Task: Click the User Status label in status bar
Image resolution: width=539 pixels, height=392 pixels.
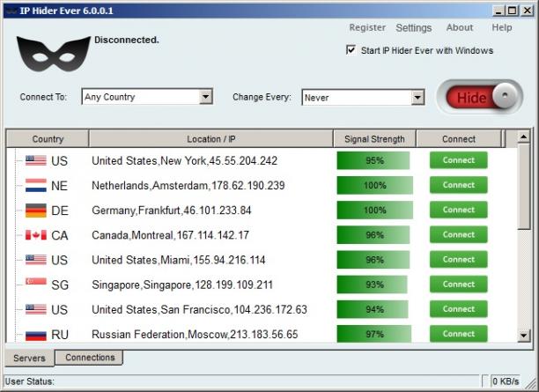Action: [30, 381]
